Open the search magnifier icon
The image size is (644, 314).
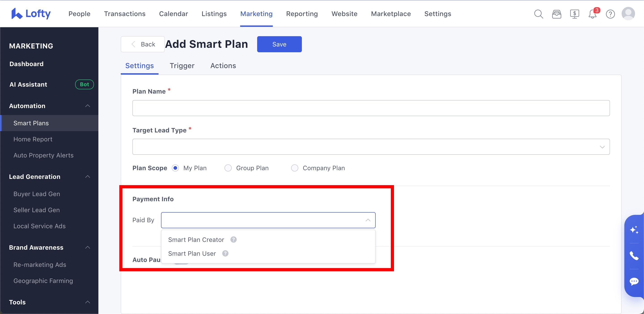tap(538, 14)
